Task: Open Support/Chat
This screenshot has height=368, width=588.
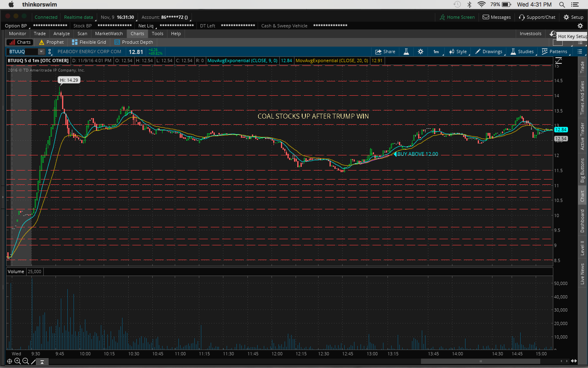Action: coord(537,17)
